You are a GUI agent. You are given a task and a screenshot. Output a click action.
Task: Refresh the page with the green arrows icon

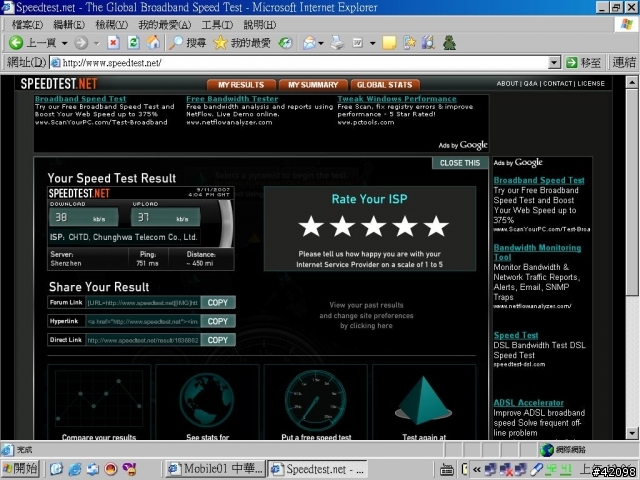tap(133, 42)
